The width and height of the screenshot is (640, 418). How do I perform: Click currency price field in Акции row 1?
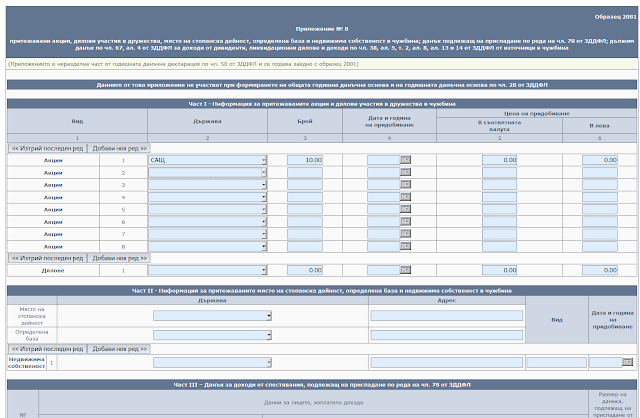[x=499, y=160]
